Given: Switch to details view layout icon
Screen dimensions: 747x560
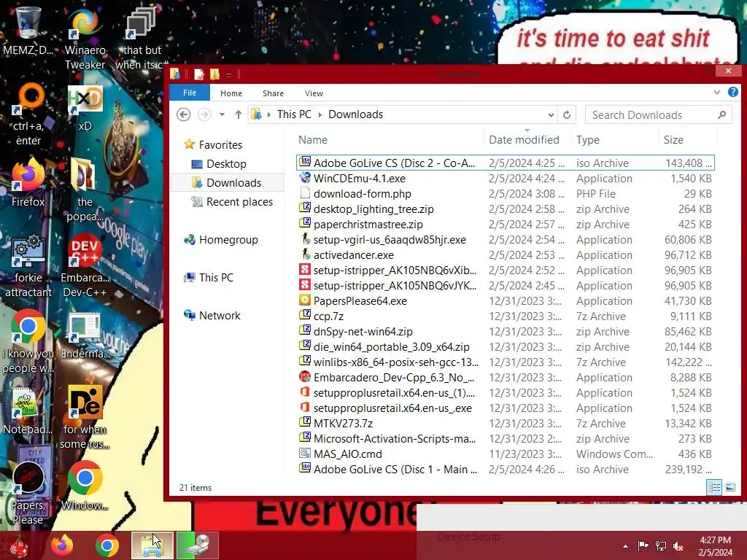Looking at the screenshot, I should [714, 487].
